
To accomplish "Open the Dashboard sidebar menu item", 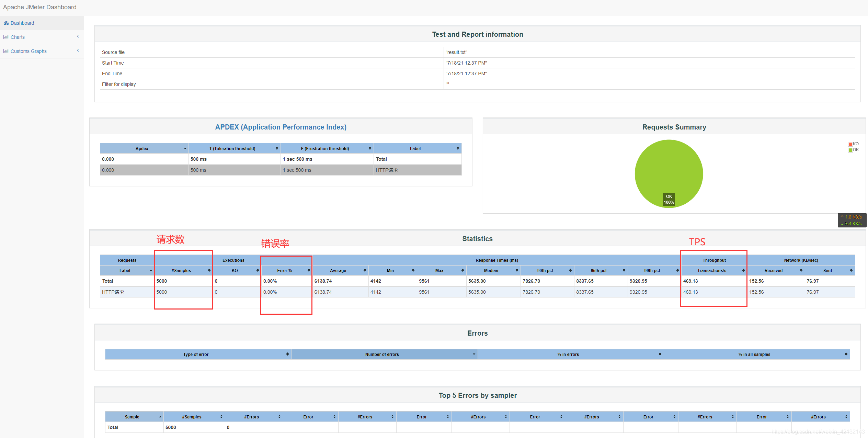I will click(x=22, y=23).
